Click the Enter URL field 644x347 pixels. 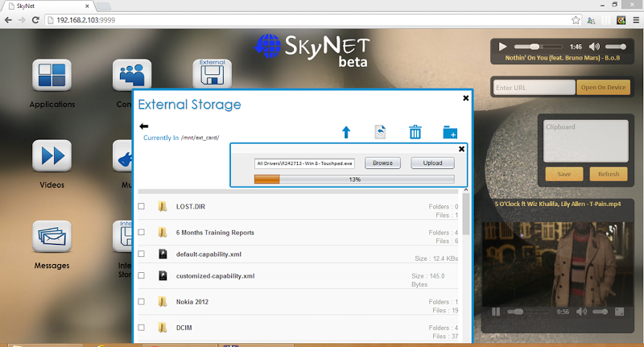[534, 88]
